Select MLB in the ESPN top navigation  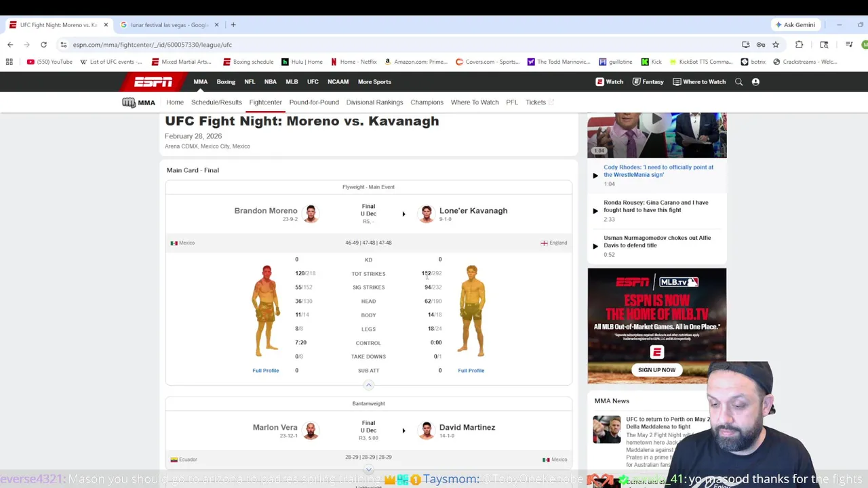click(x=292, y=82)
